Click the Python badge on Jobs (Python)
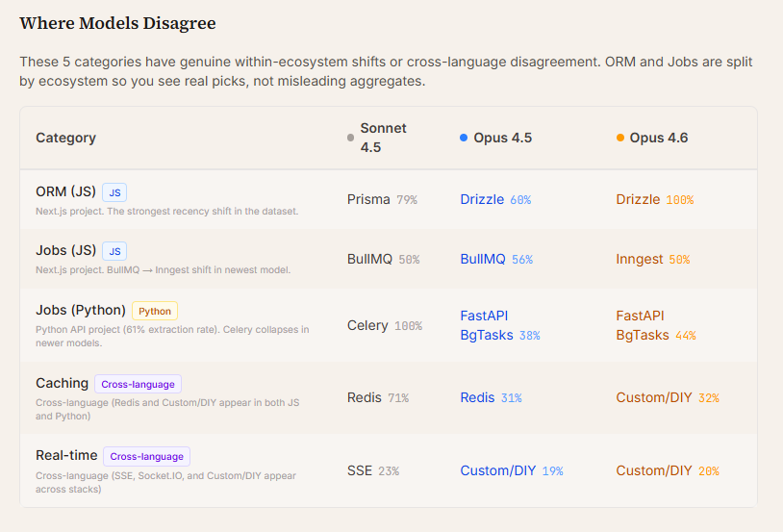 [x=154, y=311]
